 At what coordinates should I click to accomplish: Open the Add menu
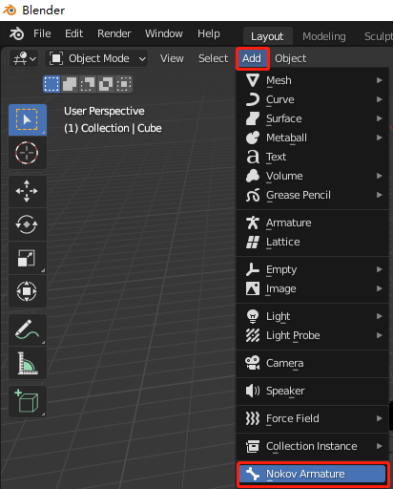252,58
